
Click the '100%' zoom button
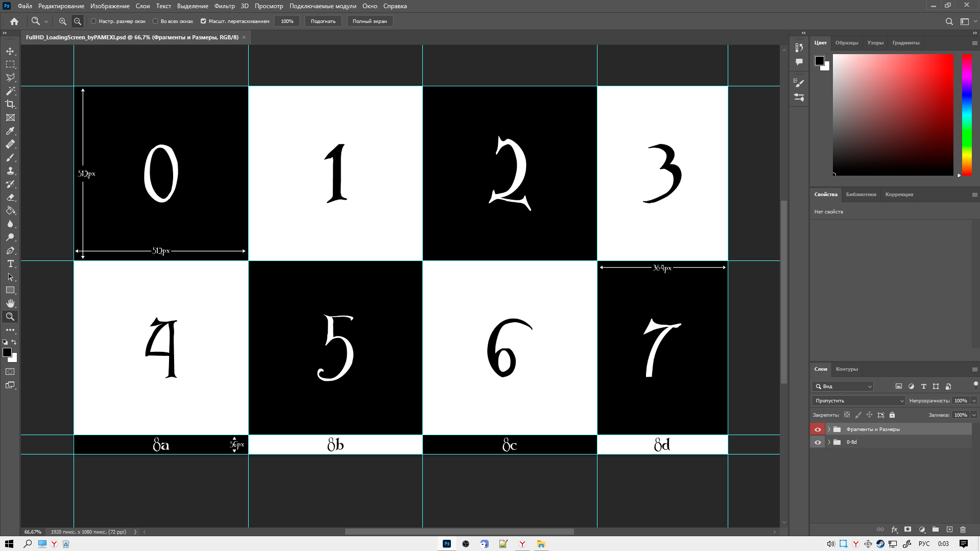point(287,21)
